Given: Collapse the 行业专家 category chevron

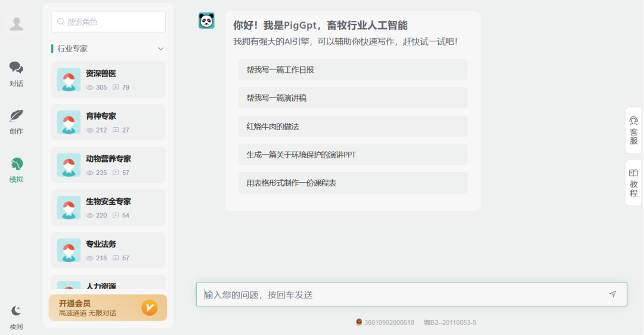Looking at the screenshot, I should [x=160, y=49].
